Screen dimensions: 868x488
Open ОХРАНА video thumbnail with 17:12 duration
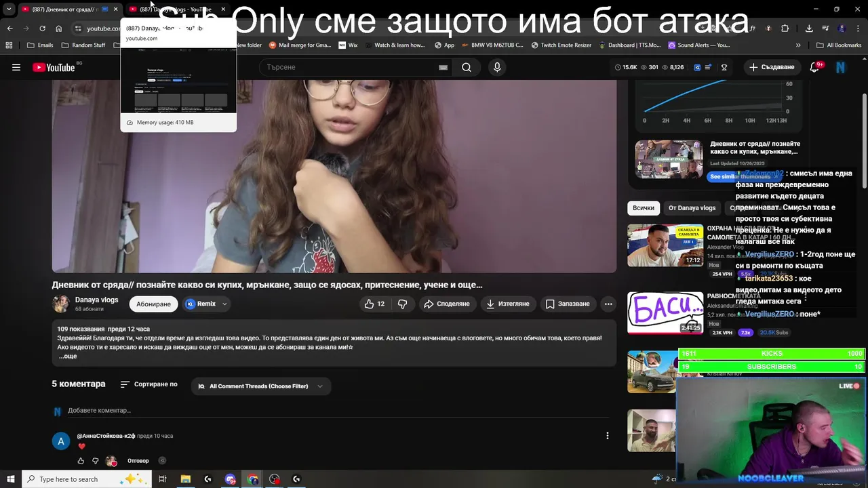665,245
